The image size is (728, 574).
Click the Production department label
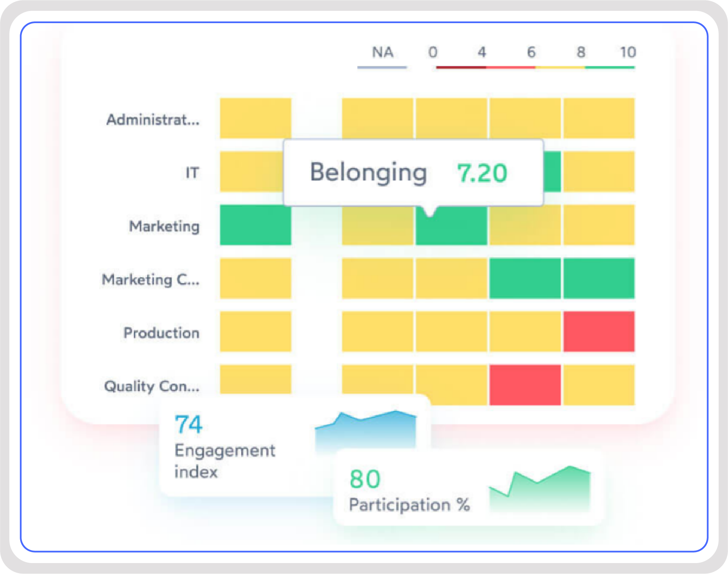[161, 333]
